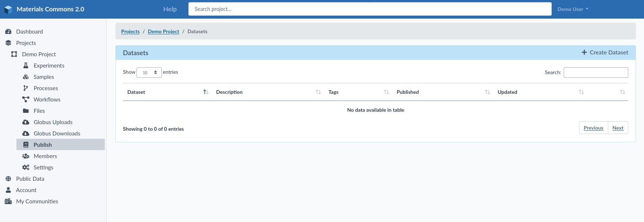The image size is (644, 222).
Task: Click the 'Showing 0 to 0 of 0 entries' text
Action: pos(153,129)
